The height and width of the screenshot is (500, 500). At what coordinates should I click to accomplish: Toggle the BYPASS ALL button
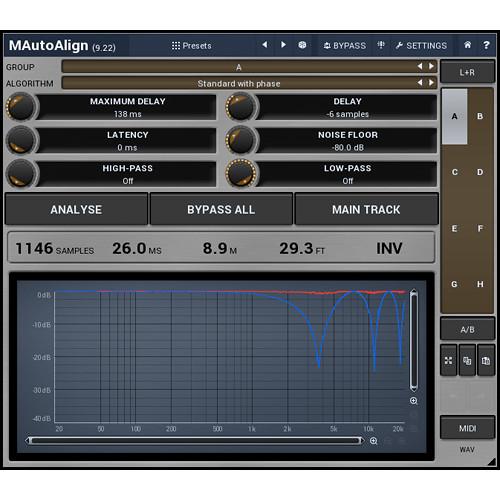tap(221, 209)
